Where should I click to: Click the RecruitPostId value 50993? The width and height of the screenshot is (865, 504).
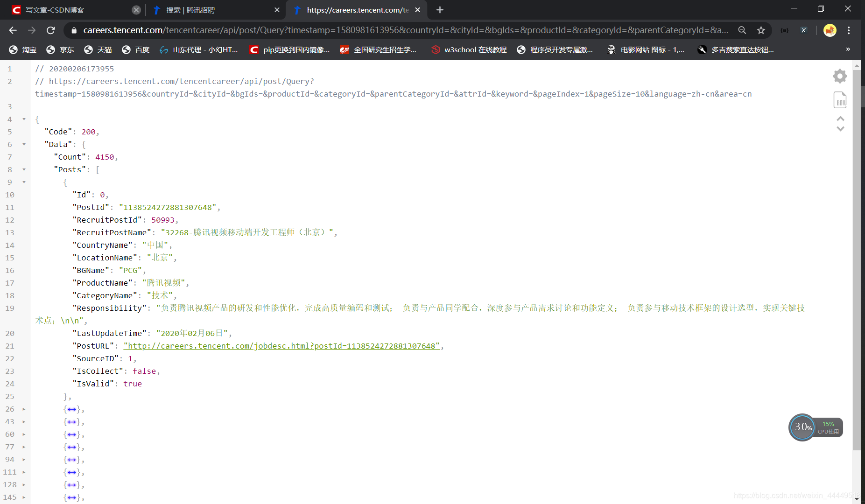(163, 220)
